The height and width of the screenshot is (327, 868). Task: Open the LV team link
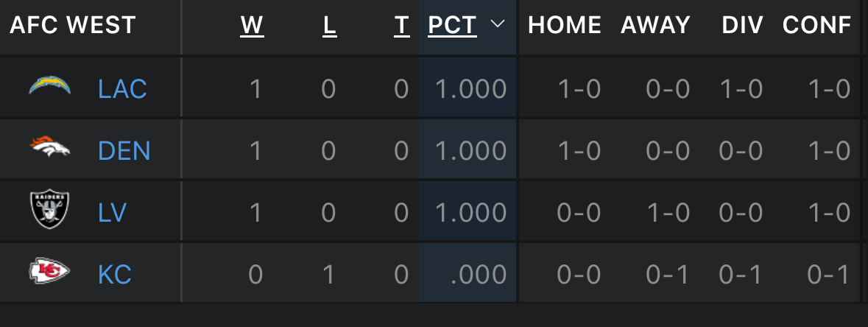coord(112,213)
